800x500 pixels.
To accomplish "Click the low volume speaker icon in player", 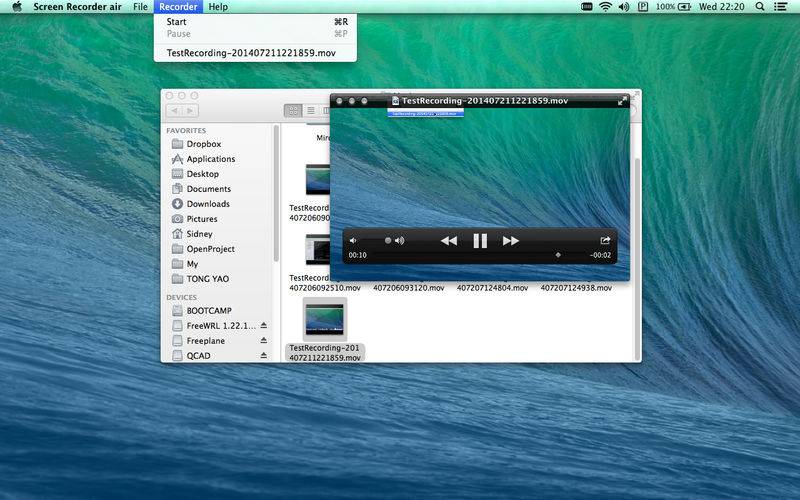I will pyautogui.click(x=353, y=240).
